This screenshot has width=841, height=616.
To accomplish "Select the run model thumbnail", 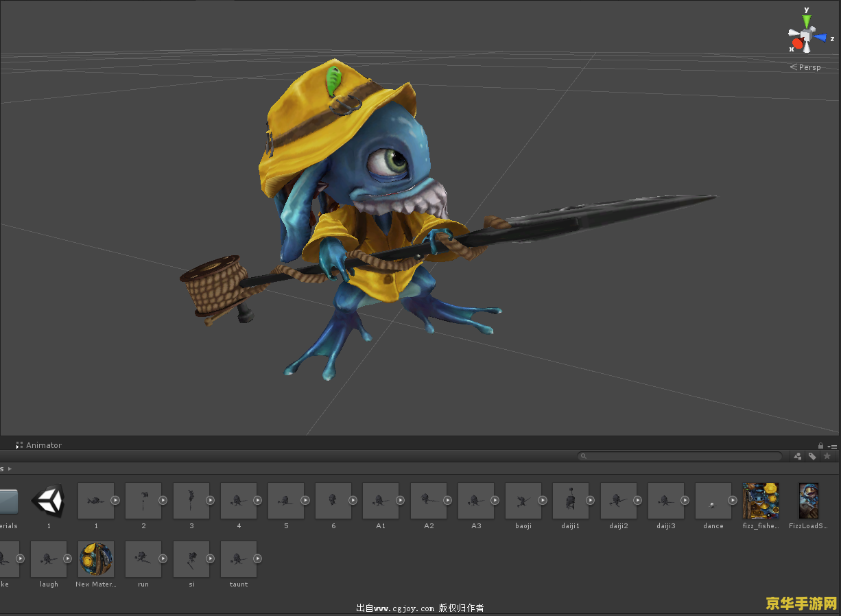I will [143, 559].
